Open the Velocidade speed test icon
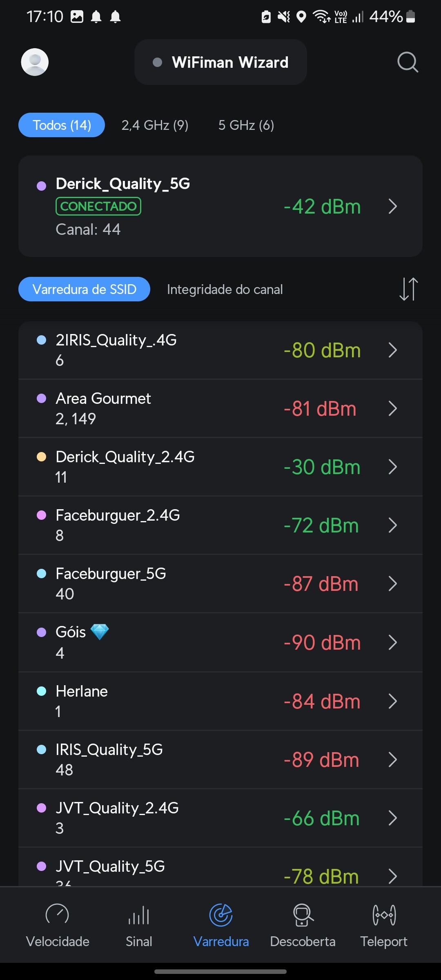 [x=58, y=915]
